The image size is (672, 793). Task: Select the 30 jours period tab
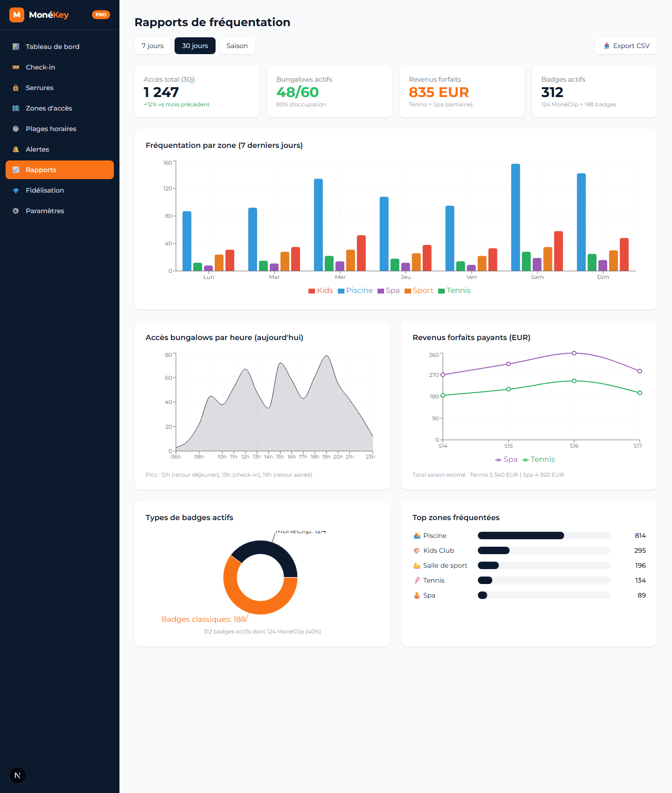pyautogui.click(x=195, y=46)
